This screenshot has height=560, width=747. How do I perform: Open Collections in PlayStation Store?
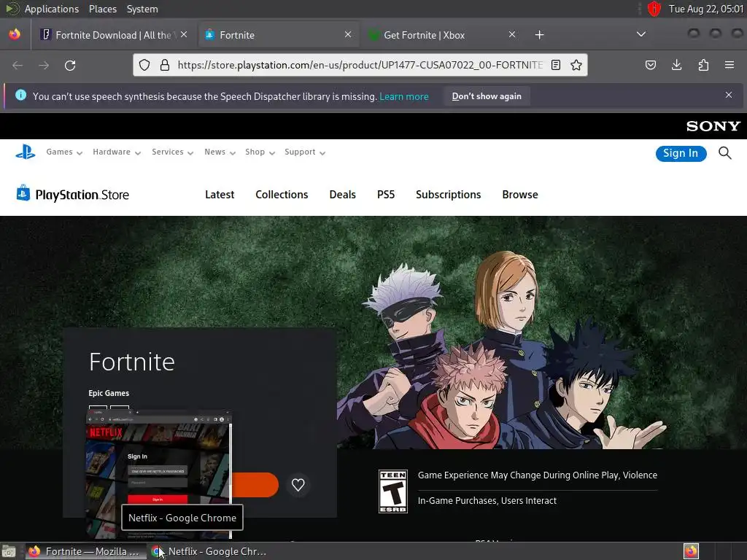pos(282,195)
